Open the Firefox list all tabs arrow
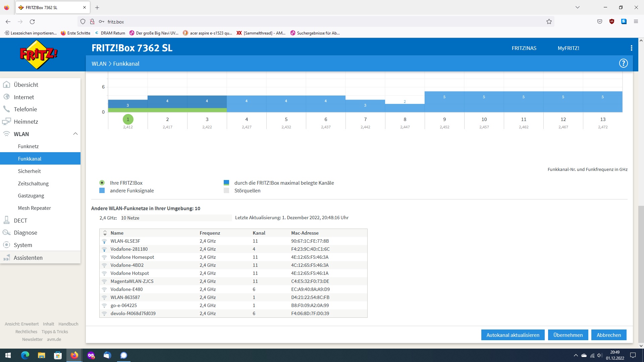Screen dimensions: 644x362 coord(577,7)
